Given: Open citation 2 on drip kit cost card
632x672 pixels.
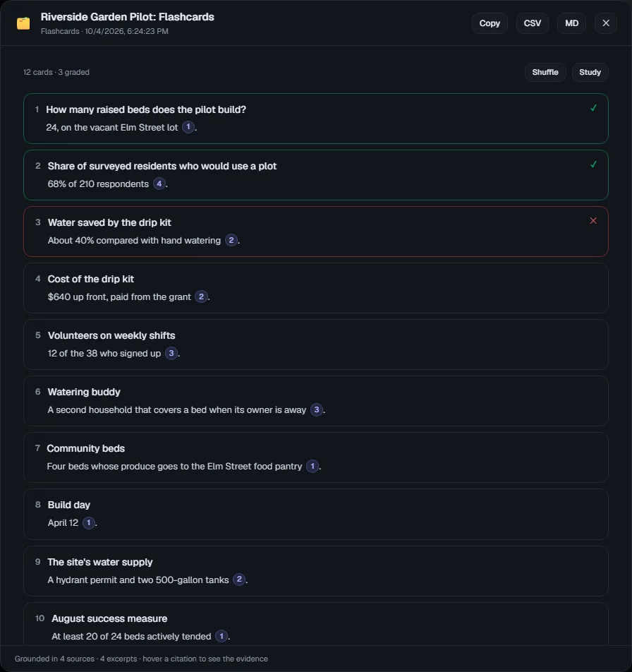Looking at the screenshot, I should [x=201, y=296].
